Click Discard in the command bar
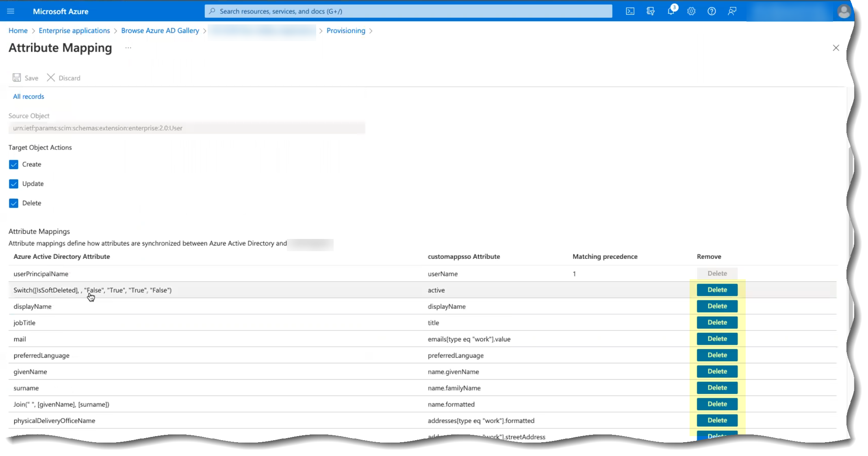This screenshot has height=456, width=868. 64,78
